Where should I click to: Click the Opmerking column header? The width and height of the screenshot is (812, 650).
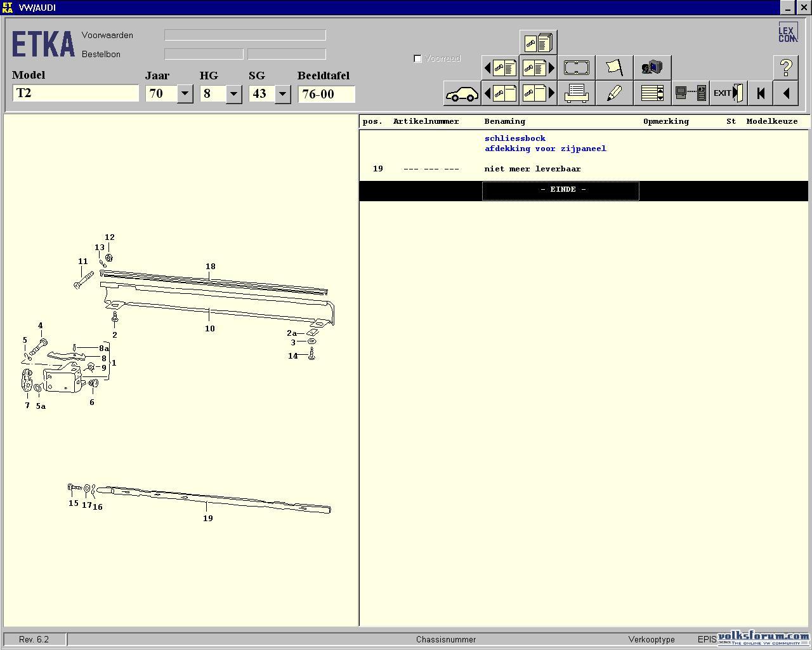point(665,121)
